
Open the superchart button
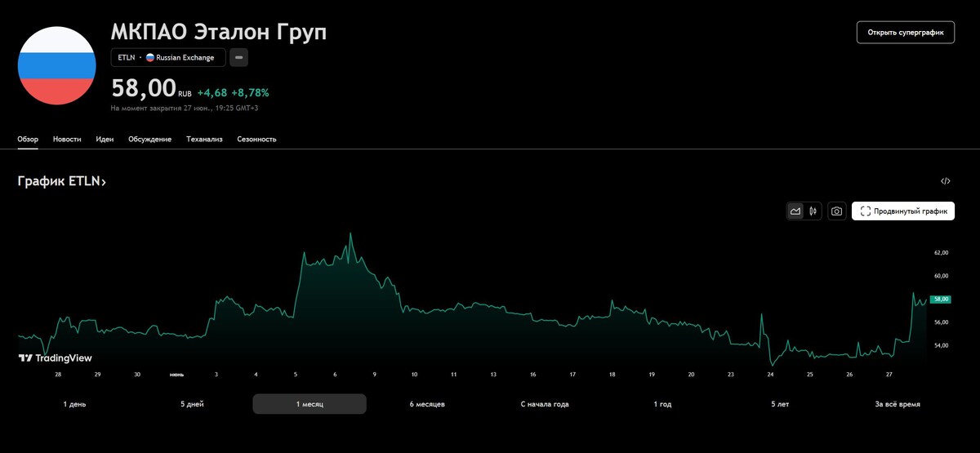point(906,33)
